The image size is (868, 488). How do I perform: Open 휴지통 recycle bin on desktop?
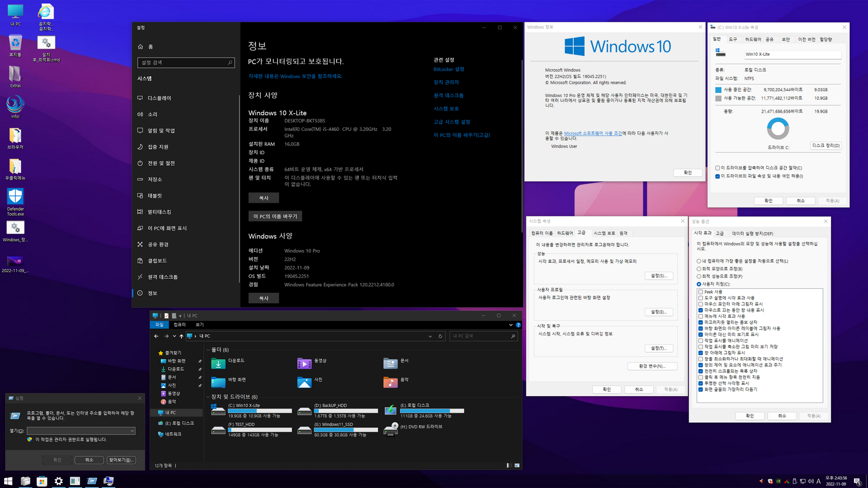15,45
